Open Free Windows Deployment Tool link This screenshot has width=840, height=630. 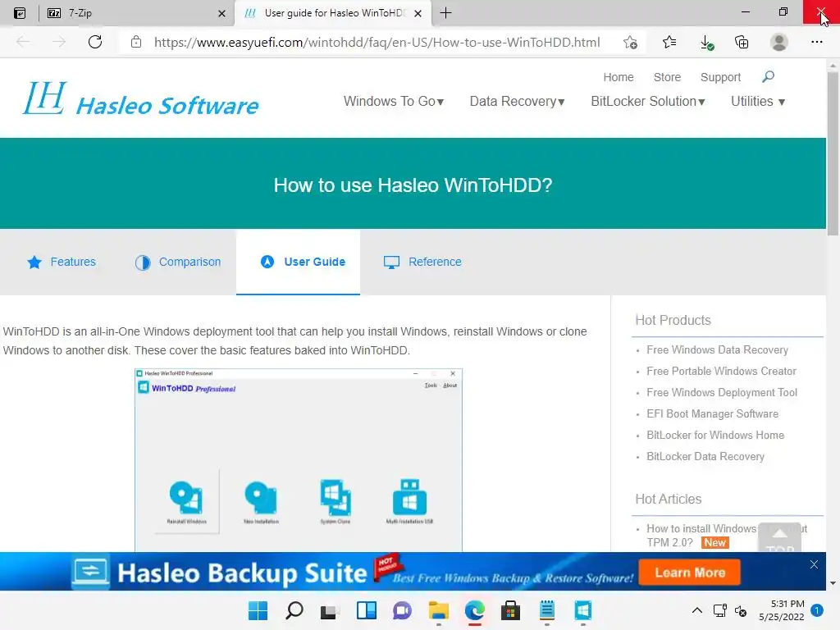click(722, 393)
